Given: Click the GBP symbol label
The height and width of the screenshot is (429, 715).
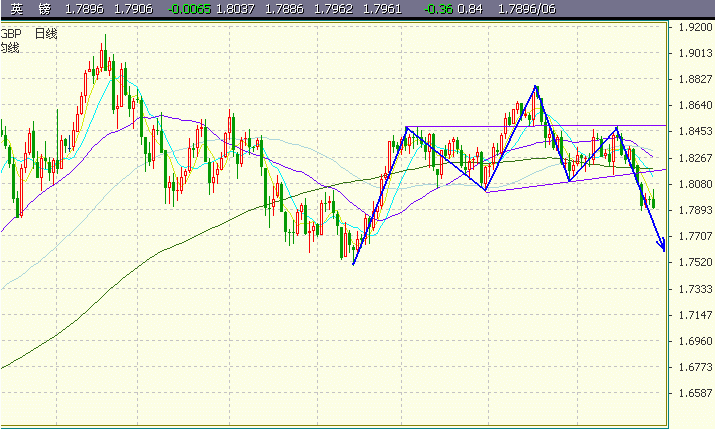Looking at the screenshot, I should coord(10,34).
